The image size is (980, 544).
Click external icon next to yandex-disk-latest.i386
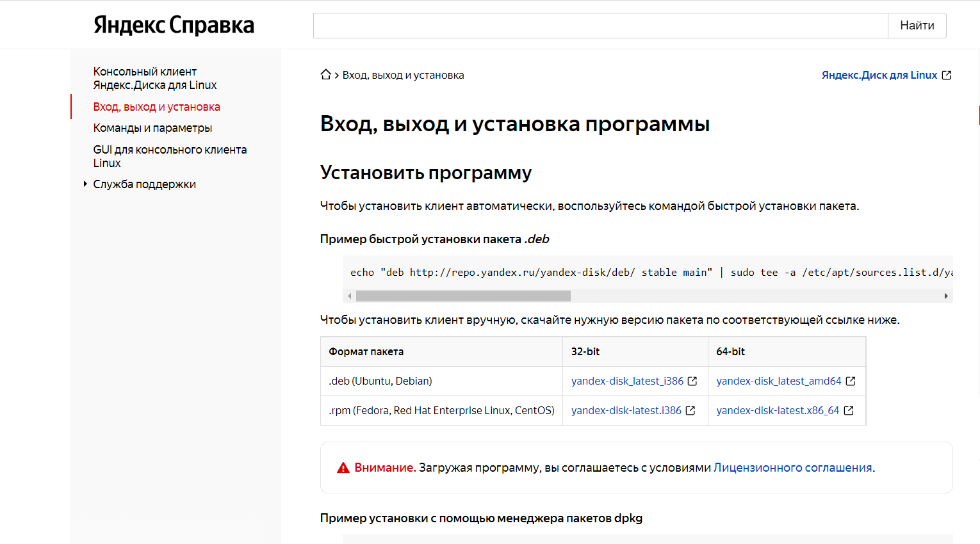[690, 411]
